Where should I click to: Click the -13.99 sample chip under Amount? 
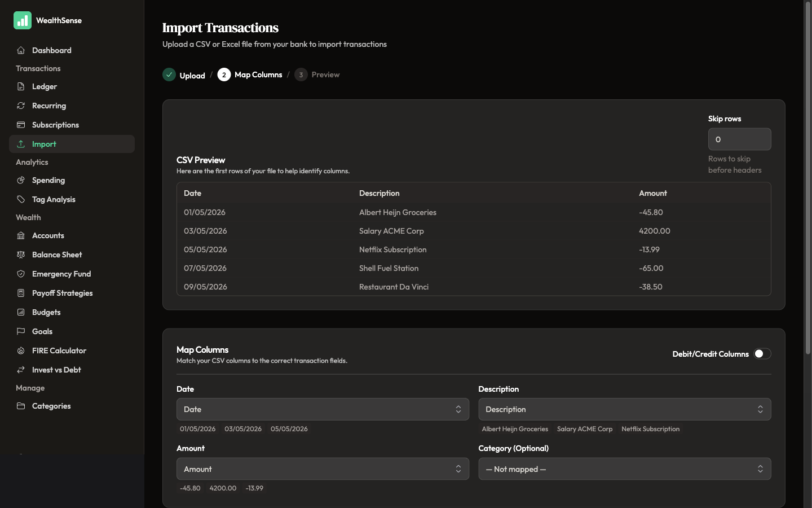click(254, 488)
